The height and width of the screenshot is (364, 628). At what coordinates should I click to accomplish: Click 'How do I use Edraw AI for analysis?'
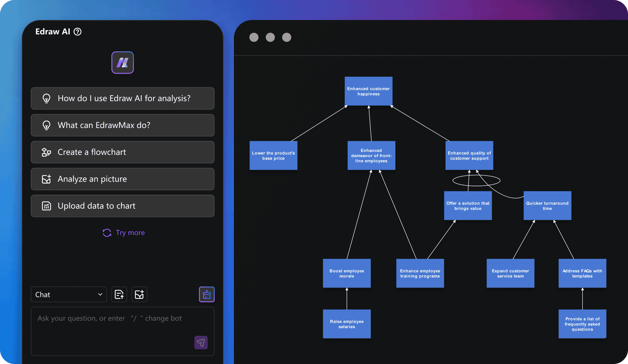[x=123, y=98]
